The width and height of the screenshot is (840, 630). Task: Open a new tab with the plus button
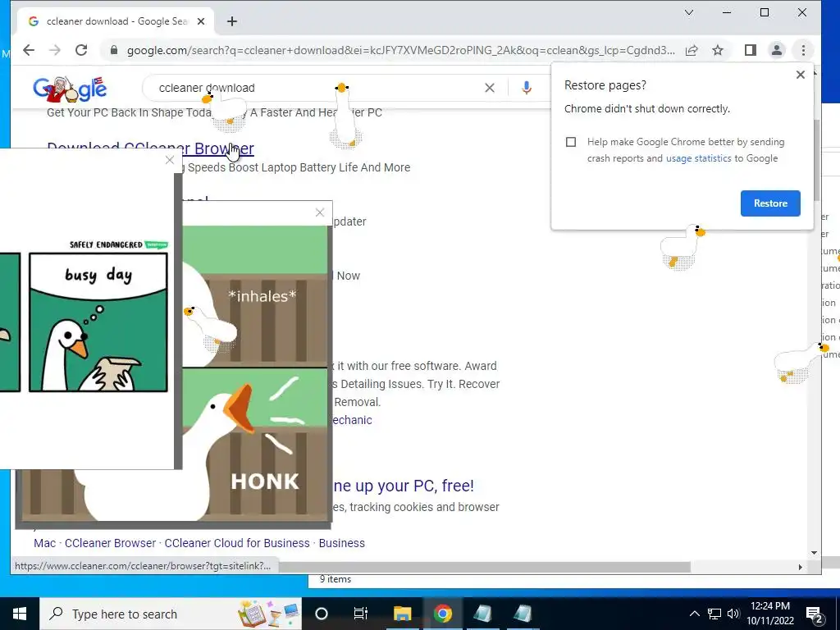[232, 21]
